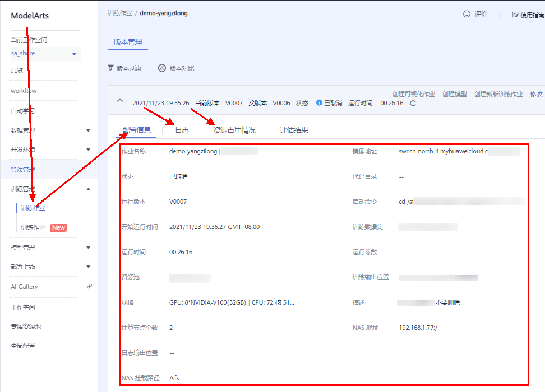Click the 版本过滤 button text

coord(129,68)
